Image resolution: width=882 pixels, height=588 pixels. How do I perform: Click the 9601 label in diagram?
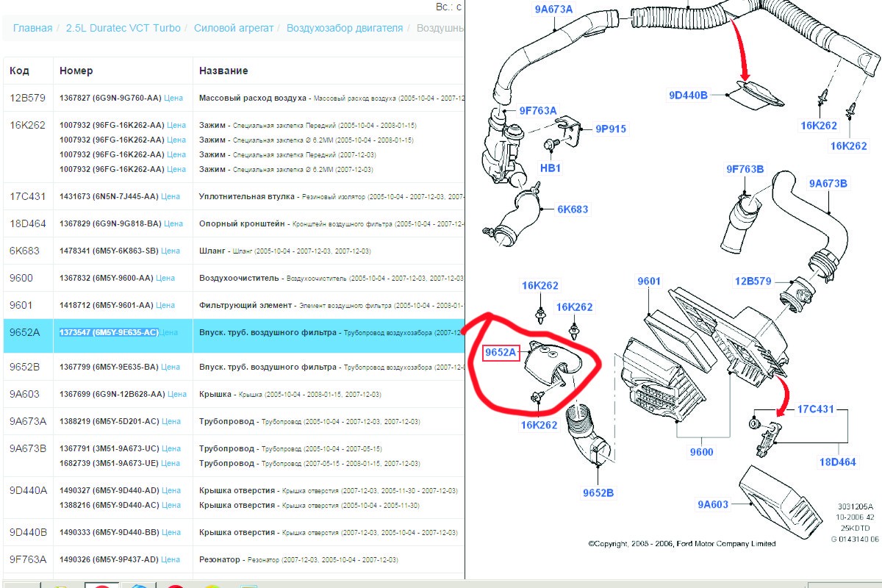coord(649,281)
